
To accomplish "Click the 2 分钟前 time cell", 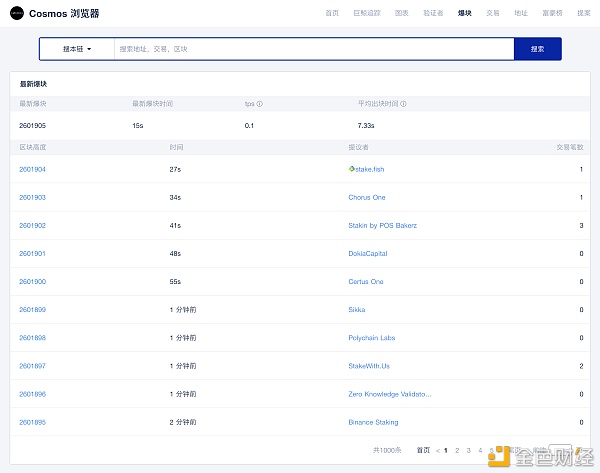I will point(183,422).
